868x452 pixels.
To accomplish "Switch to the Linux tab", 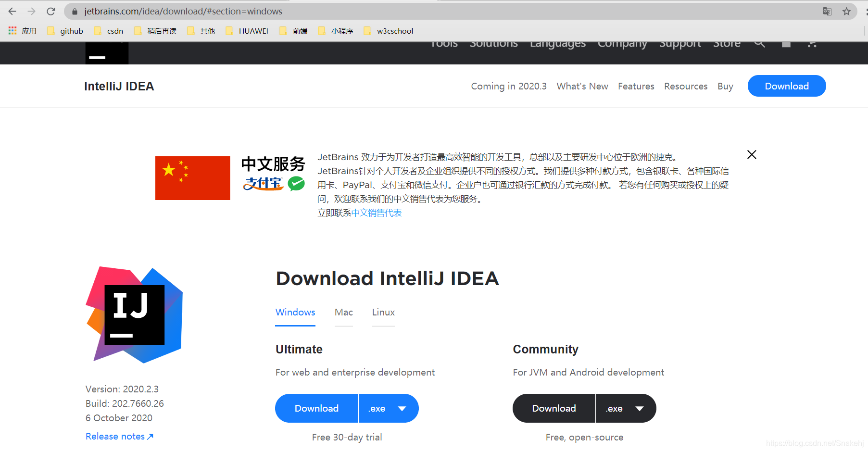I will click(x=383, y=313).
